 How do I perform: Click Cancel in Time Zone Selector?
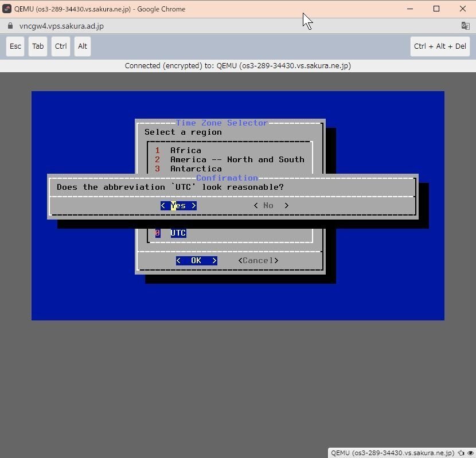[x=258, y=261]
